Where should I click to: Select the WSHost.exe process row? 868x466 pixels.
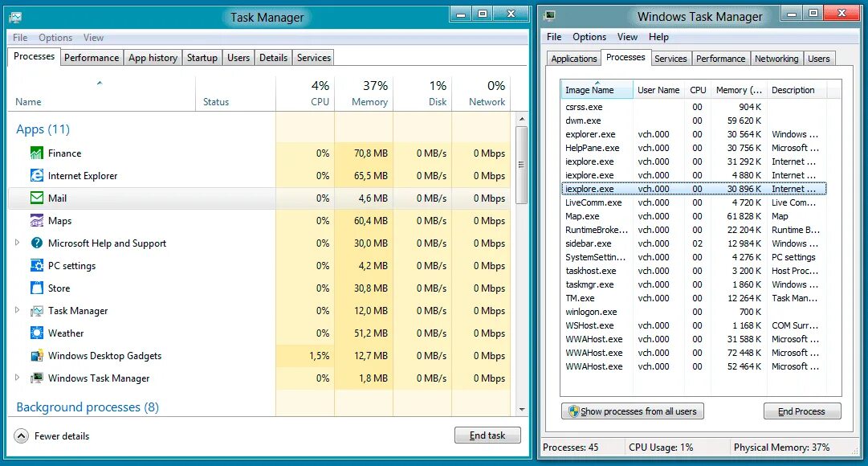pos(694,325)
